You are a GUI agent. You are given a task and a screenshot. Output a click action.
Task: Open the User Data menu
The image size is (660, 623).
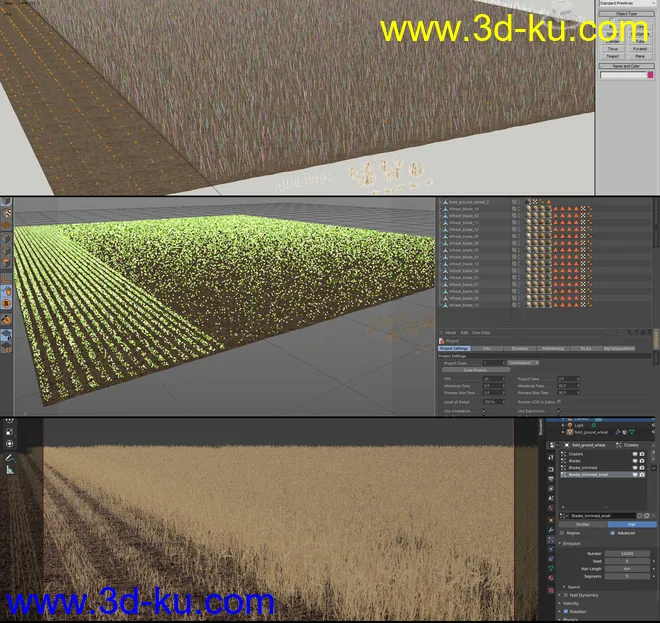pyautogui.click(x=482, y=332)
